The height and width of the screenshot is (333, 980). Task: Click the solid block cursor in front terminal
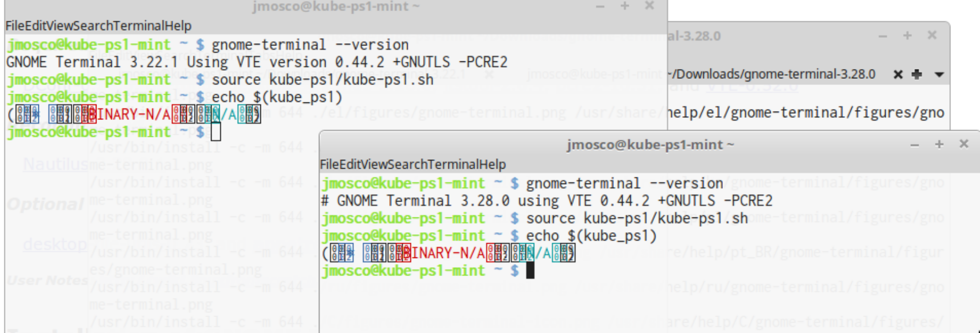530,271
